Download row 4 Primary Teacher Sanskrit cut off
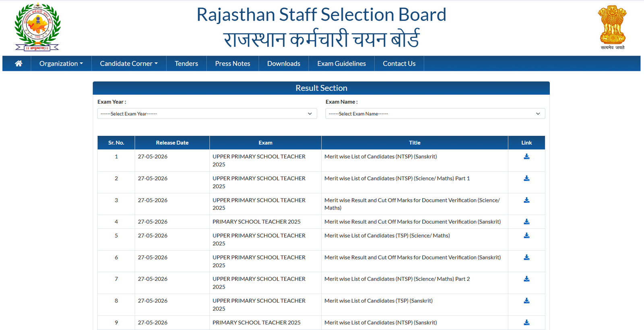The image size is (644, 330). pyautogui.click(x=526, y=222)
